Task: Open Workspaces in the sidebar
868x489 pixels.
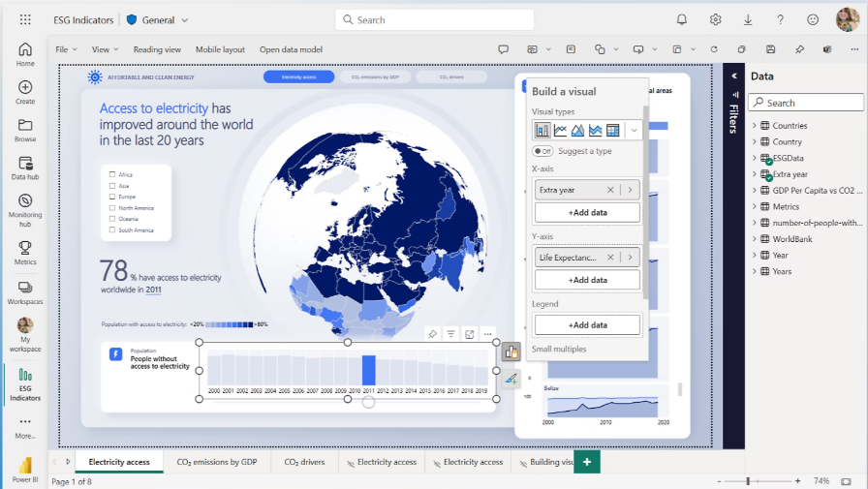Action: 25,293
